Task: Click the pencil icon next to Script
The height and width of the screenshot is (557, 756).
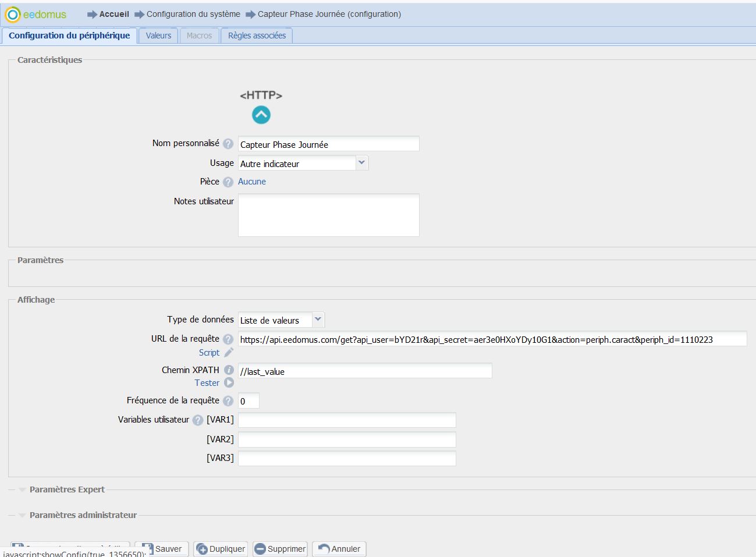Action: 229,353
